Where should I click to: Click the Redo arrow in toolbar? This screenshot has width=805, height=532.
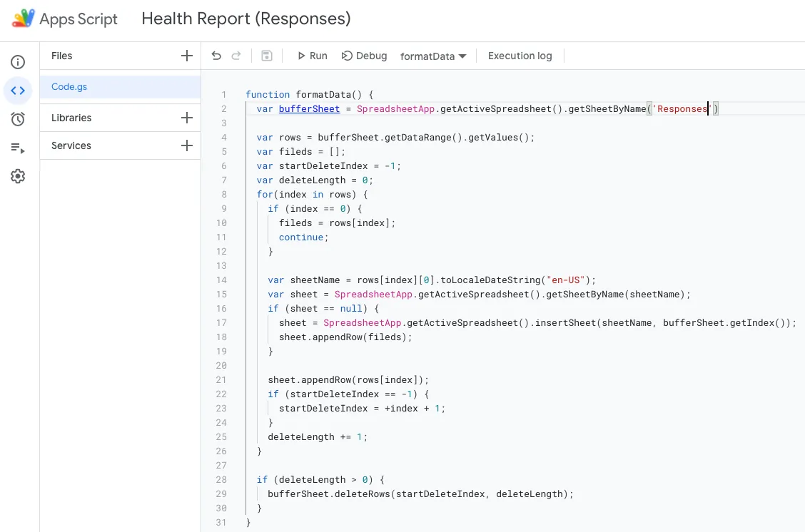coord(236,56)
